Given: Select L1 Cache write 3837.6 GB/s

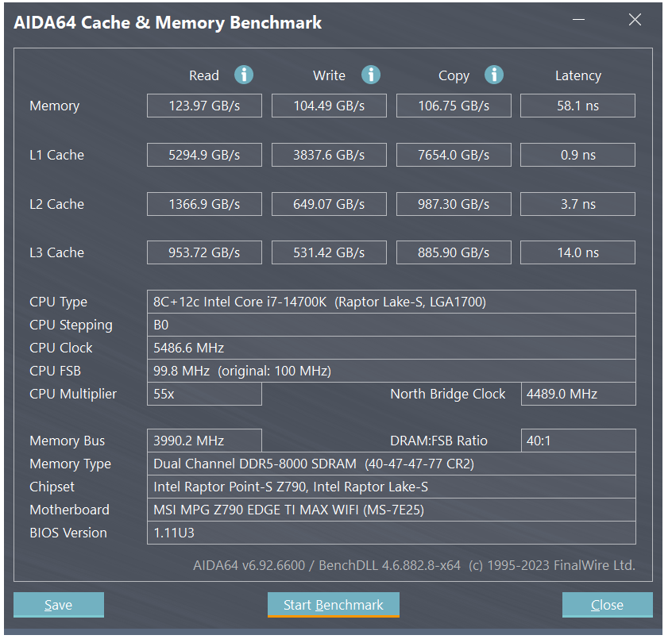Looking at the screenshot, I should 329,155.
